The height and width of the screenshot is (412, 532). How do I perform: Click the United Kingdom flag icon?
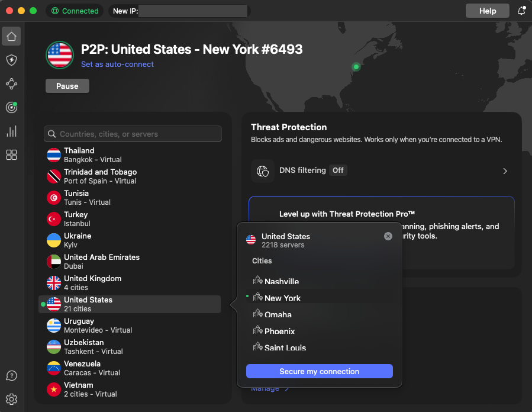[x=54, y=283]
